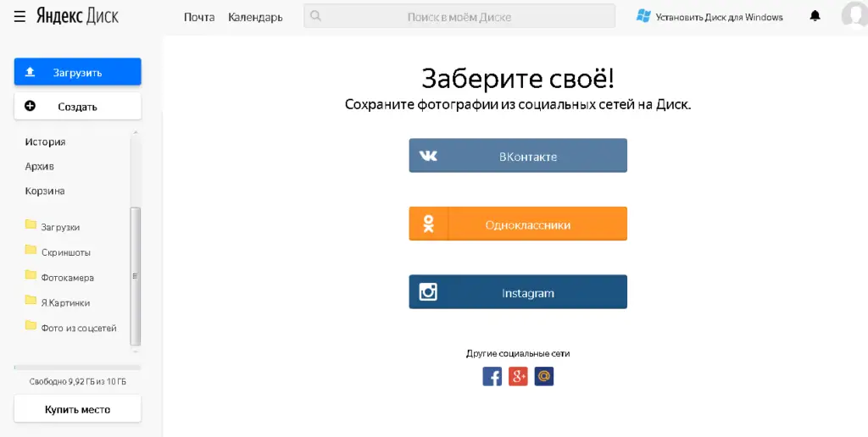Screen dimensions: 868x437
Task: Click the Купить место button
Action: (77, 409)
